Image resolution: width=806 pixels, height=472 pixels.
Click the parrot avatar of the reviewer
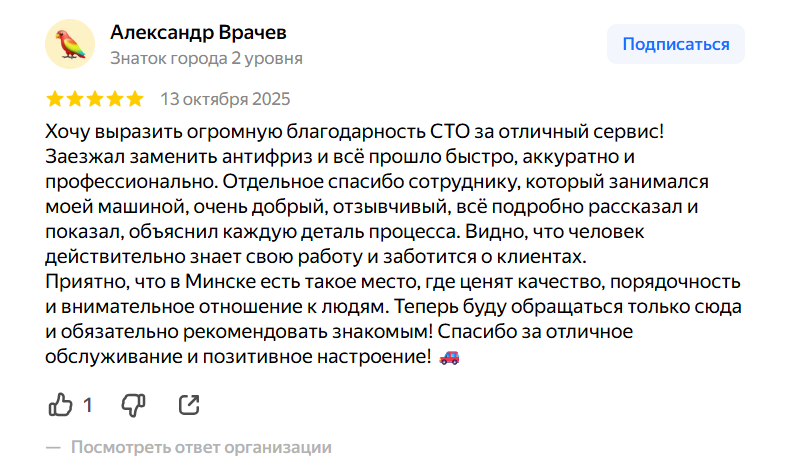[71, 45]
